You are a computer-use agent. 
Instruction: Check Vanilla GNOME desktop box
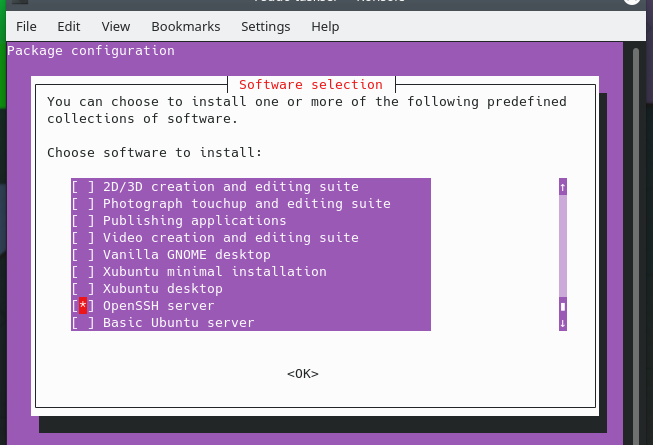pyautogui.click(x=83, y=255)
